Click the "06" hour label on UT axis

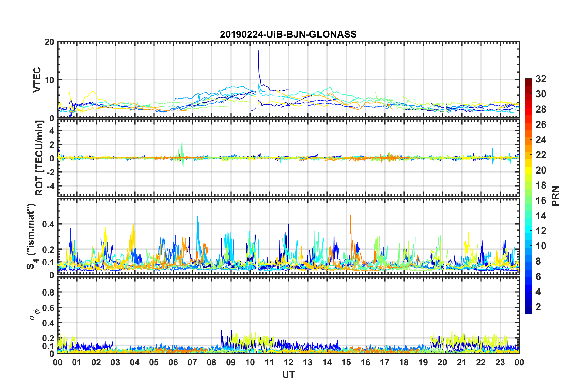(x=173, y=362)
